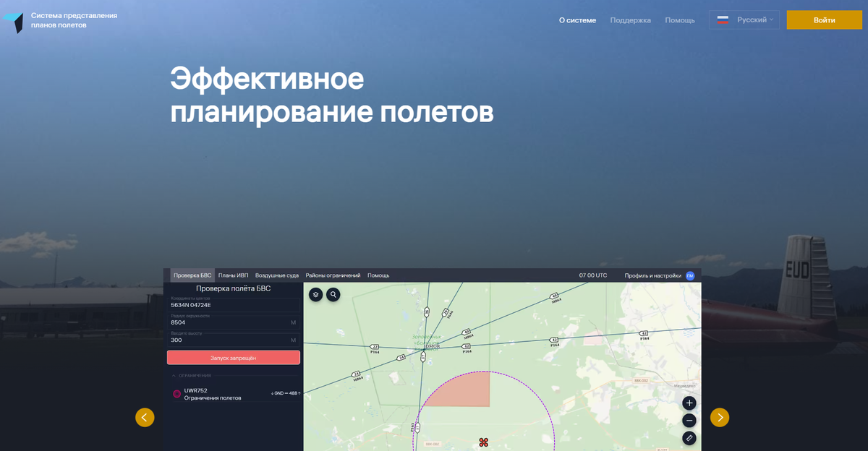868x451 pixels.
Task: Click the site logo in the header
Action: pyautogui.click(x=13, y=22)
